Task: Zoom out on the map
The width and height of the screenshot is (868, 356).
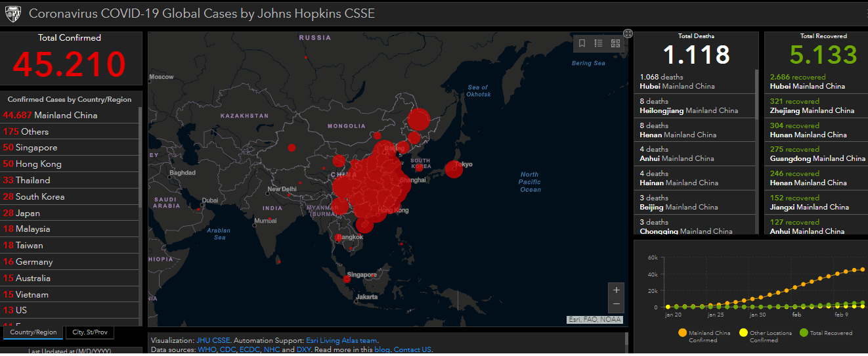Action: [616, 305]
